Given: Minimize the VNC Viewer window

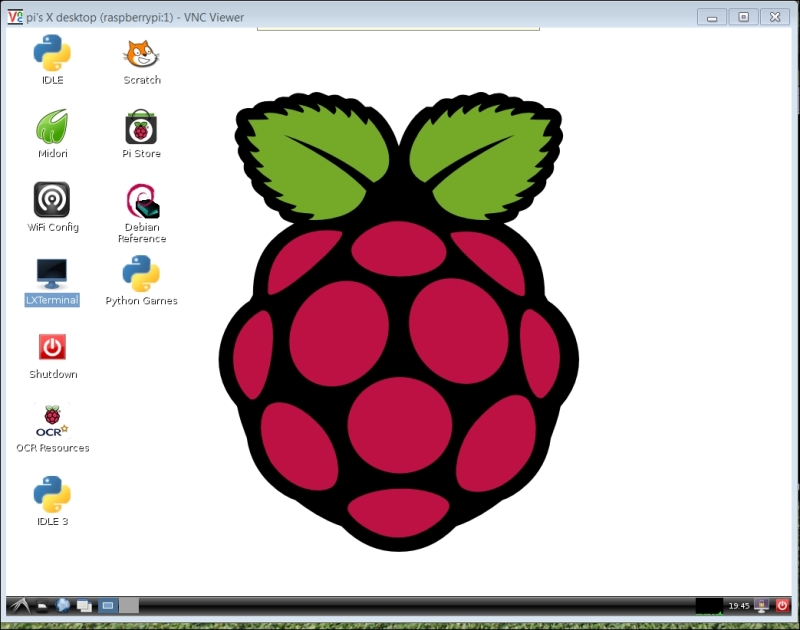Looking at the screenshot, I should pos(712,17).
